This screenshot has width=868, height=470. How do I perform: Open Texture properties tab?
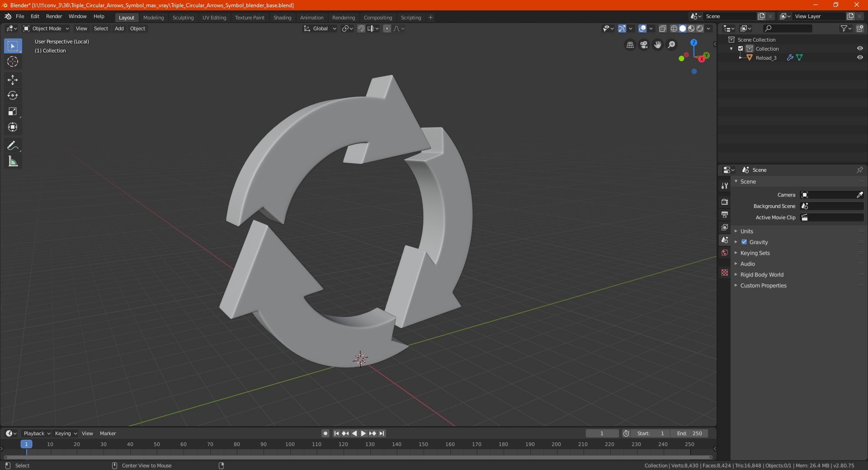click(x=725, y=273)
